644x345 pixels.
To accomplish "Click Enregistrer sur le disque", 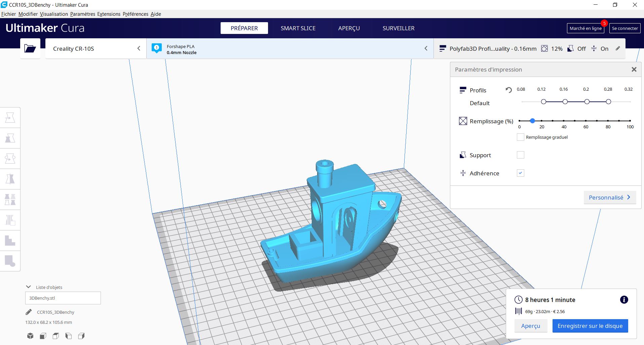I will 590,326.
